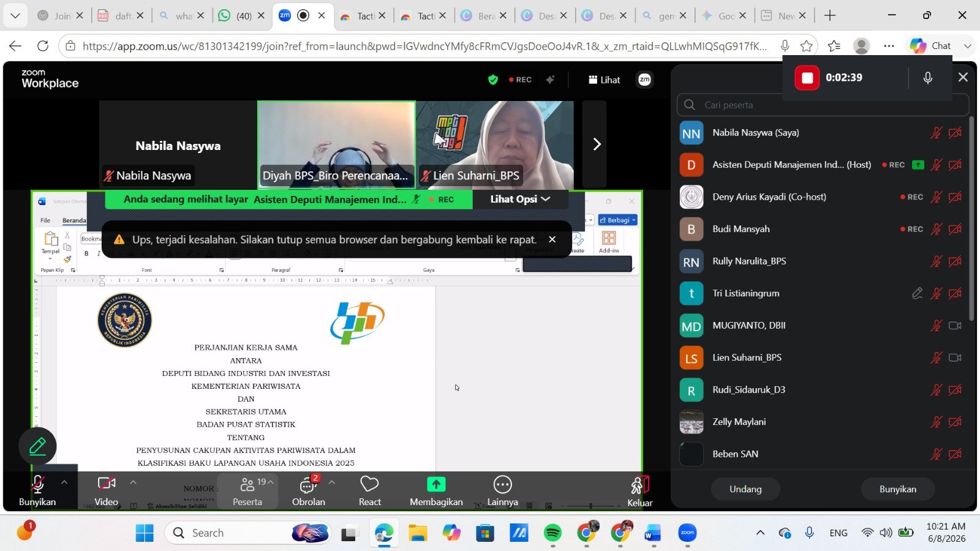Viewport: 980px width, 551px height.
Task: Toggle Nabila Nasywa (Saya) camera icon
Action: click(955, 133)
